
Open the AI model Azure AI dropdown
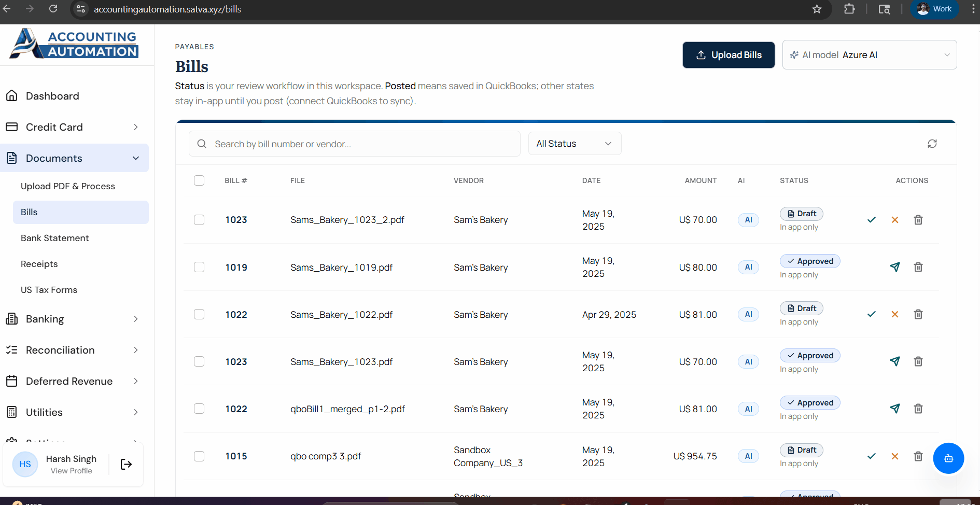(x=870, y=54)
